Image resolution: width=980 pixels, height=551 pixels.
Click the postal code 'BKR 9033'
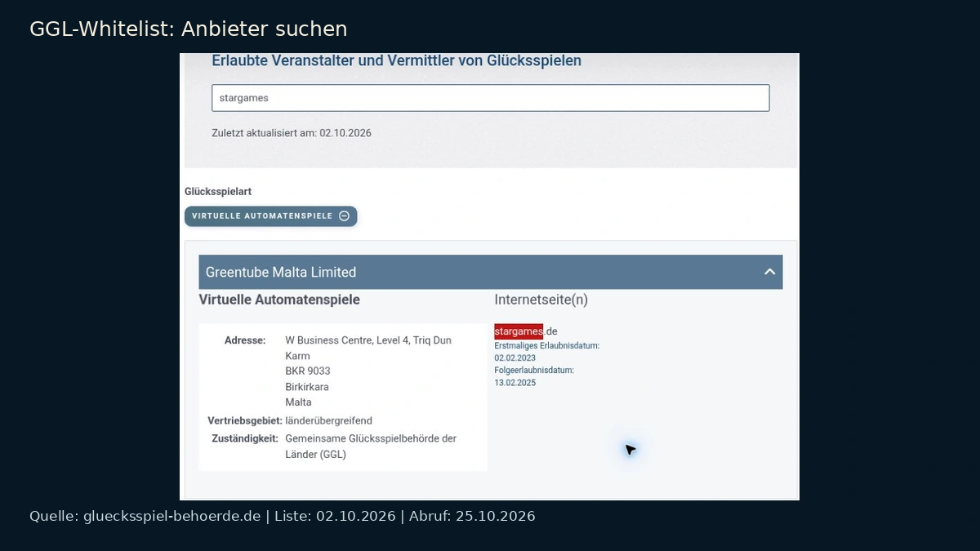[308, 371]
